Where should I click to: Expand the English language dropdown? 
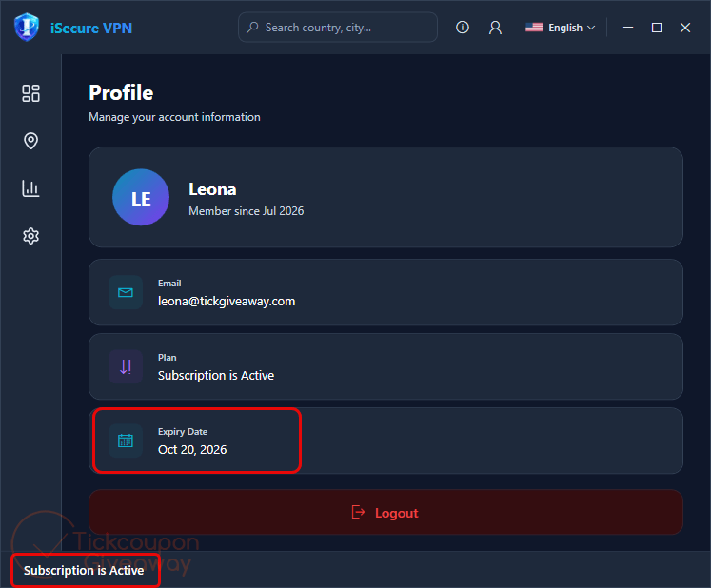click(x=561, y=28)
